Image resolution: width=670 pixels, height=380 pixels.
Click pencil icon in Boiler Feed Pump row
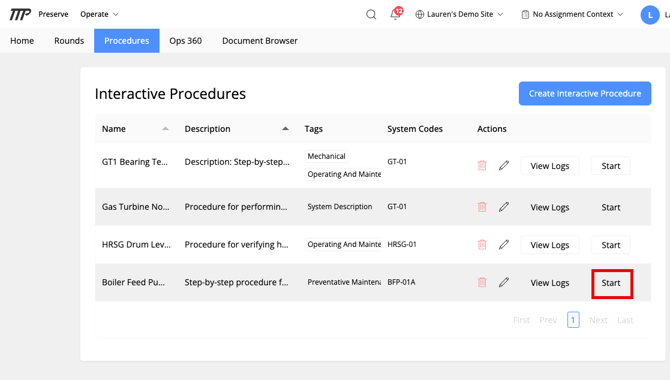(504, 282)
